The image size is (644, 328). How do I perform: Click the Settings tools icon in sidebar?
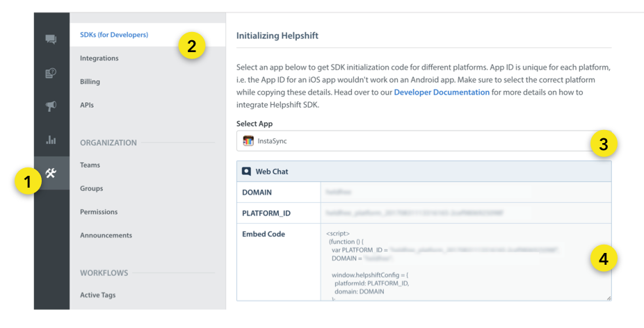(51, 173)
